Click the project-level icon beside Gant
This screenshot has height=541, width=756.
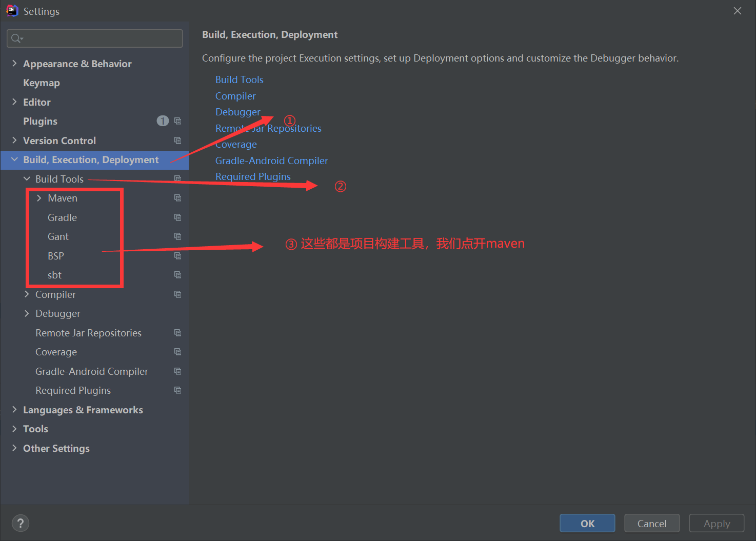[177, 236]
